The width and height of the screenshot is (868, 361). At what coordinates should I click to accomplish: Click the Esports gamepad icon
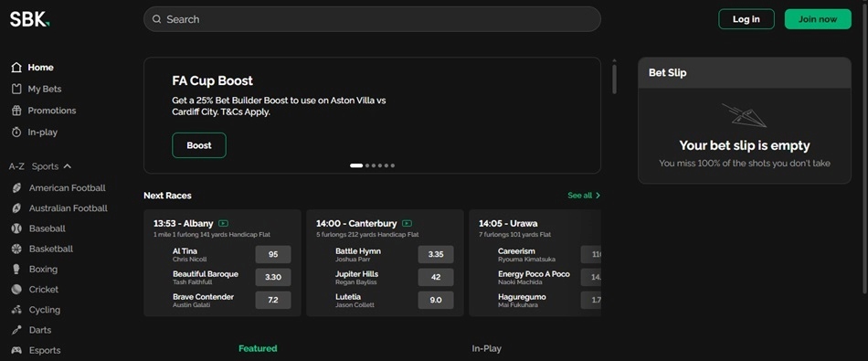[16, 350]
